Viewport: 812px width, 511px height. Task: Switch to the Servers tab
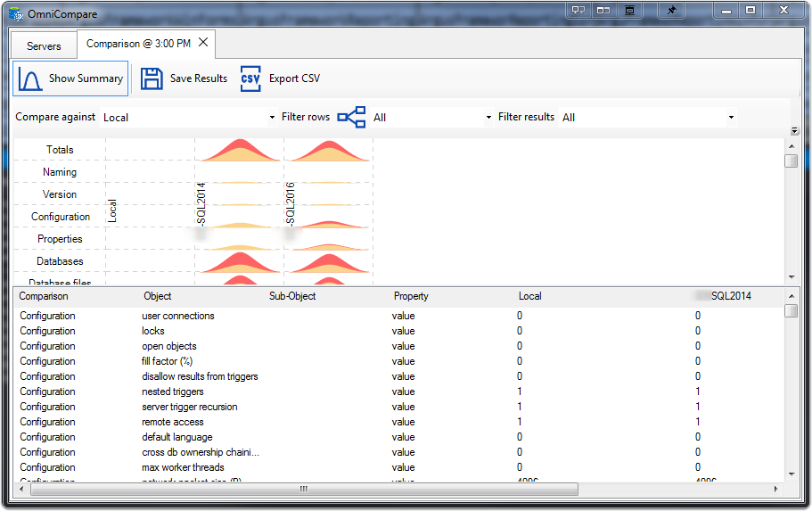[44, 46]
